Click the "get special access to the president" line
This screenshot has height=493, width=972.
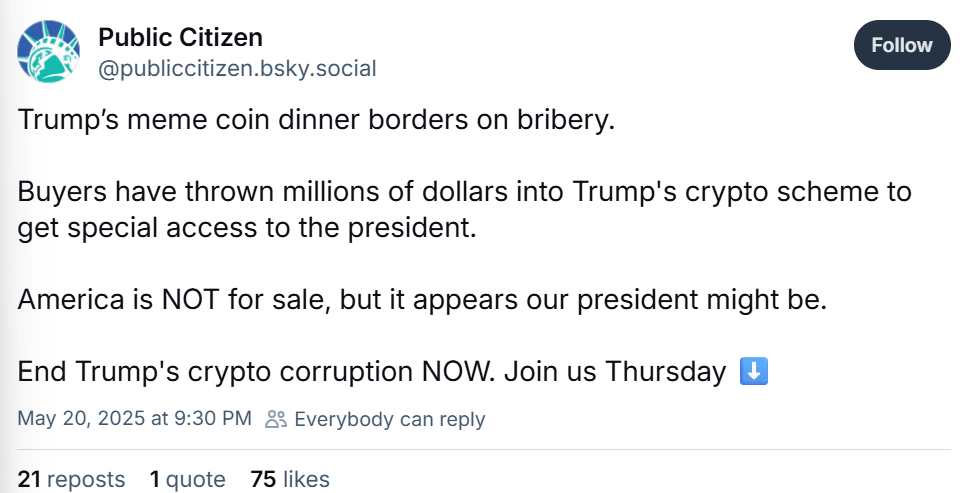(x=247, y=228)
